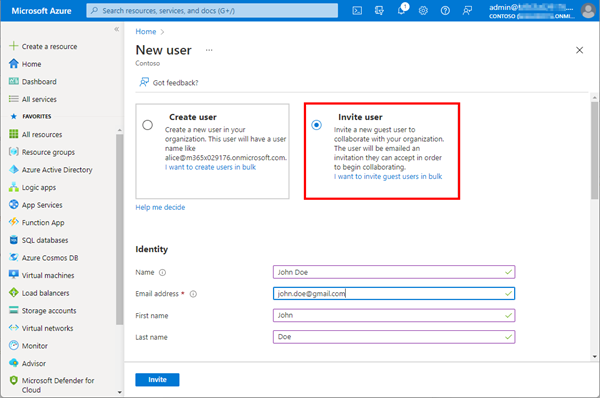This screenshot has height=398, width=600.
Task: Click Azure Active Directory icon
Action: click(13, 169)
